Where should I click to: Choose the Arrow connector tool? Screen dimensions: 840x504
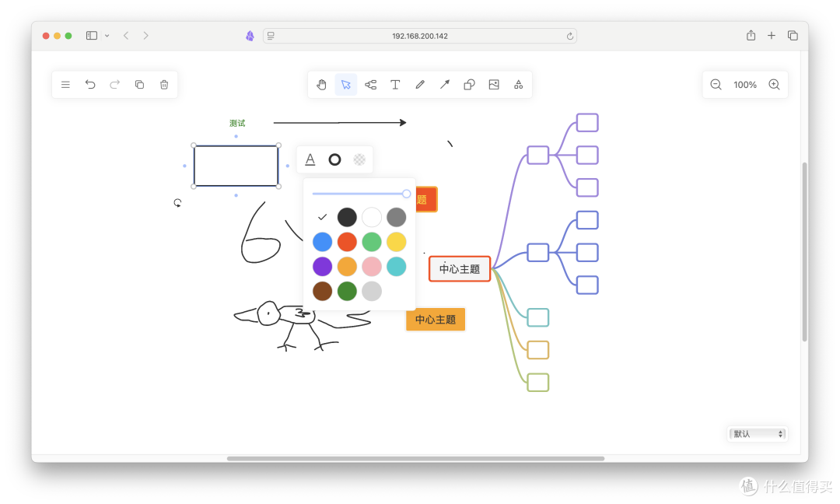pos(444,84)
